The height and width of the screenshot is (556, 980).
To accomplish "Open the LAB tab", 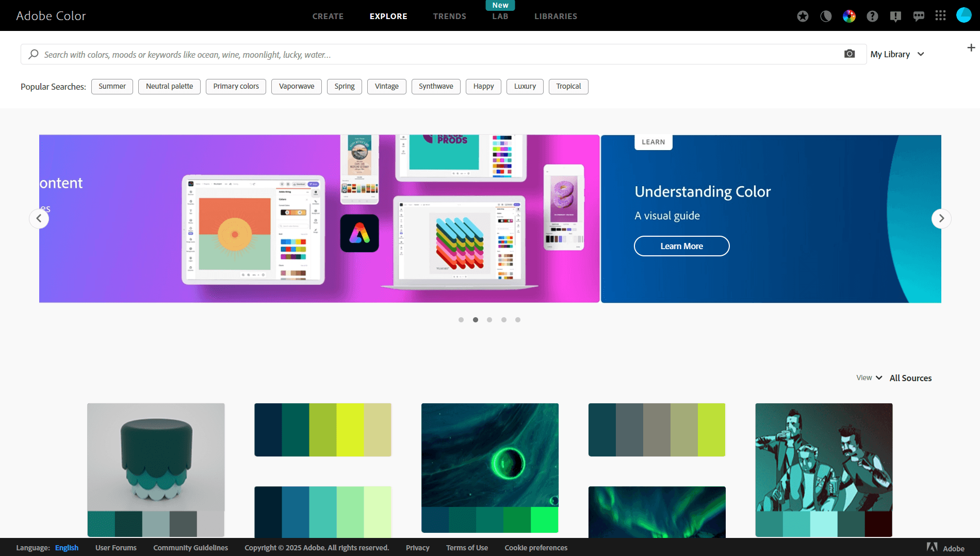I will [x=500, y=17].
